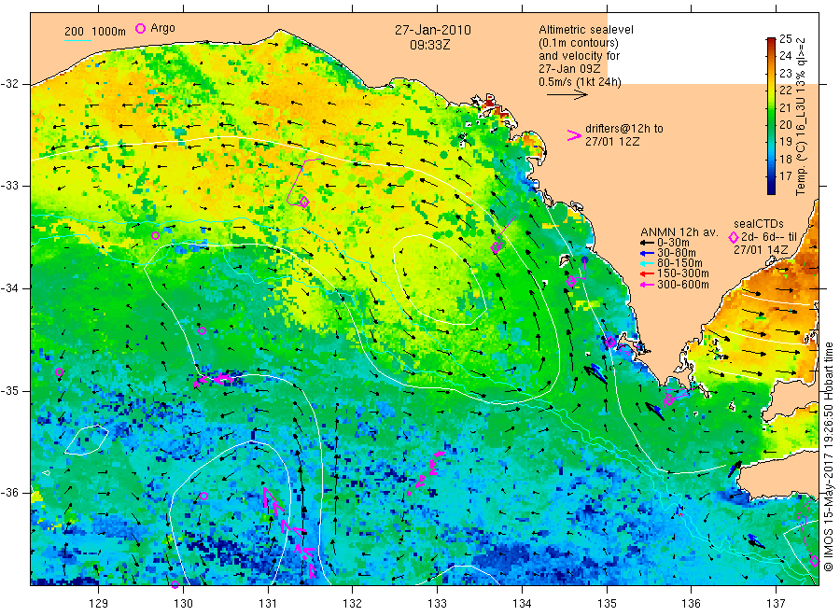Image resolution: width=840 pixels, height=616 pixels.
Task: Click the Argo float marker near 129.7E, 33.5S
Action: (155, 236)
